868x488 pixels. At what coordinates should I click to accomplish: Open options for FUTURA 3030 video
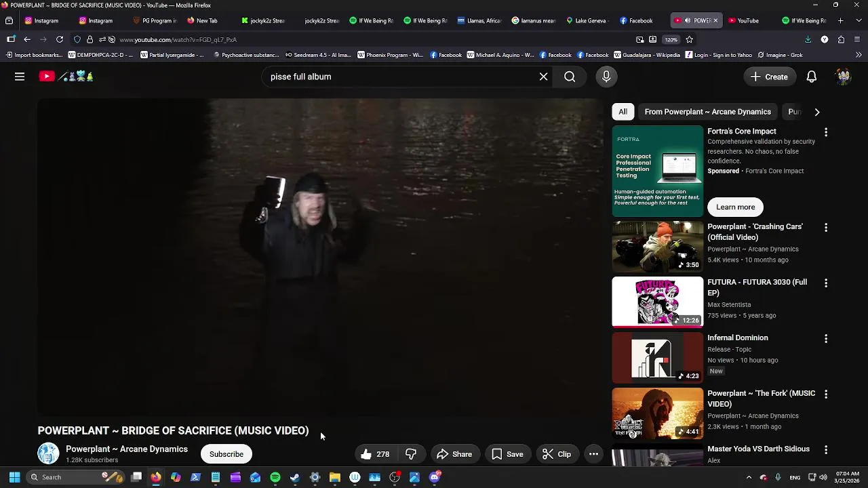(826, 283)
